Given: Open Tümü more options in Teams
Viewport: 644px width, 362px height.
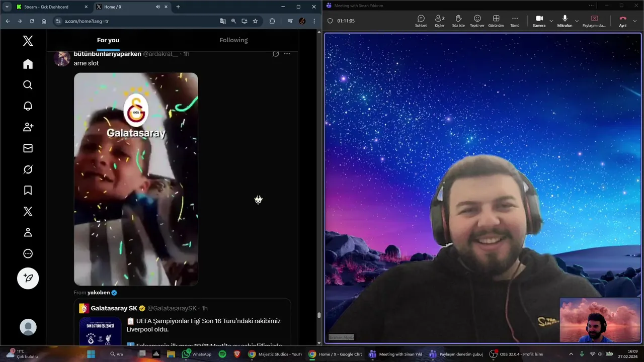Looking at the screenshot, I should coord(515,21).
